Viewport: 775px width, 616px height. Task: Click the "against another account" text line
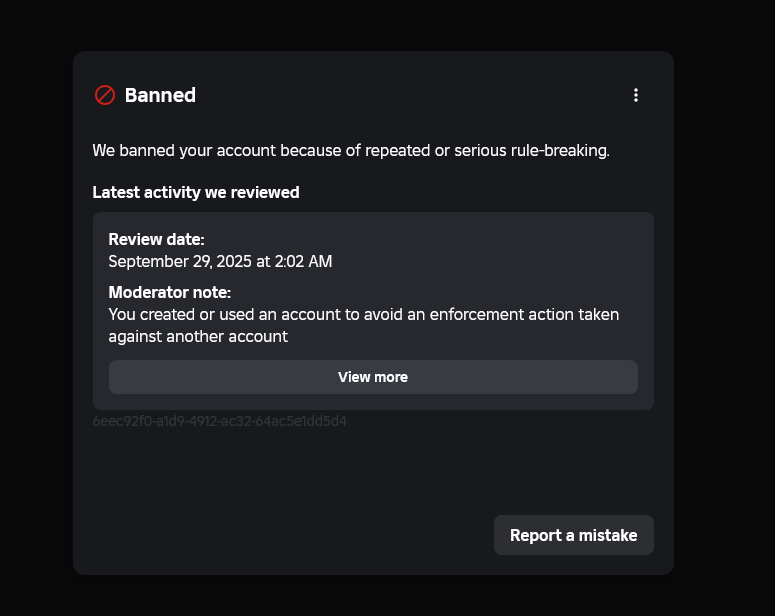[x=198, y=336]
